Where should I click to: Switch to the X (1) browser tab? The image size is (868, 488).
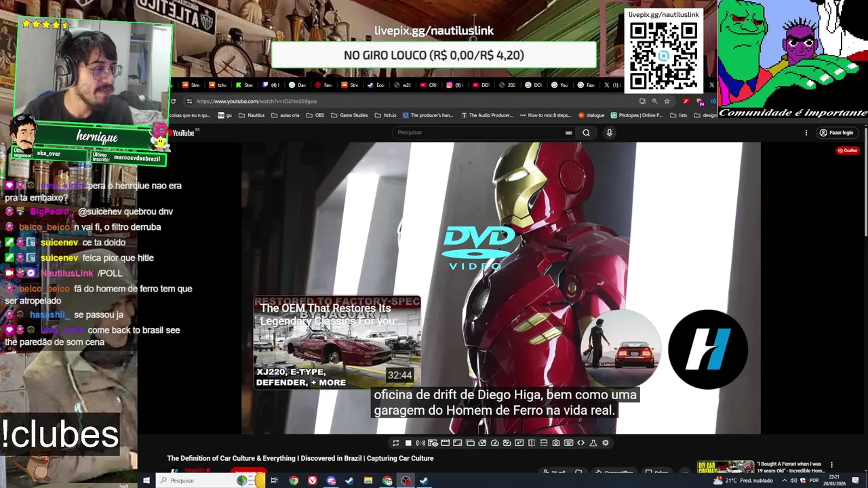point(611,85)
